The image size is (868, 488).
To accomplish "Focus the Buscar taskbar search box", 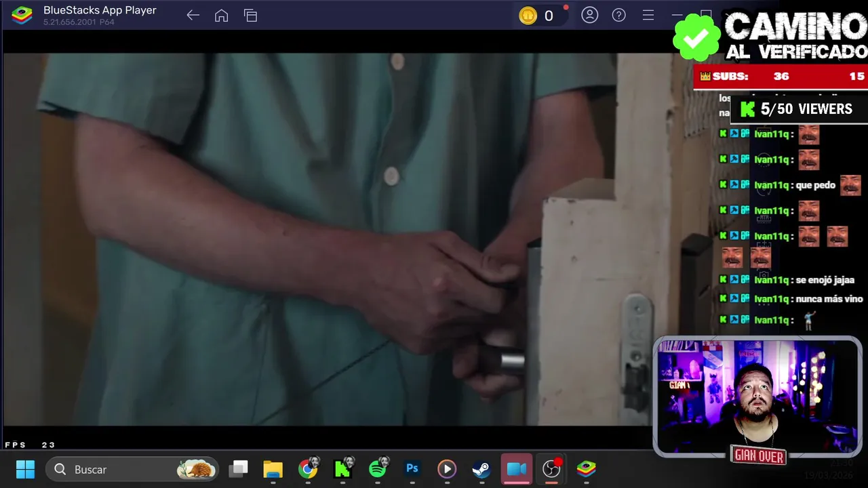I will tap(132, 469).
